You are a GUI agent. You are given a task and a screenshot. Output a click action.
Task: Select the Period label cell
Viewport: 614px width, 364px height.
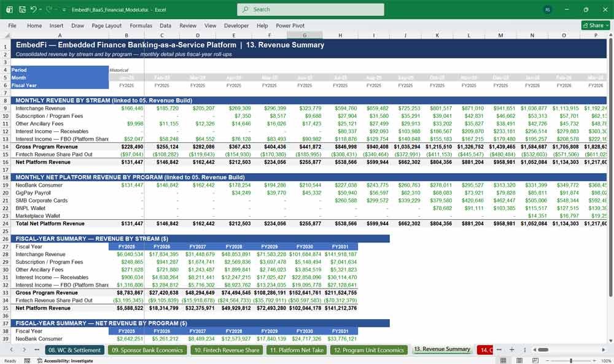tap(60, 70)
